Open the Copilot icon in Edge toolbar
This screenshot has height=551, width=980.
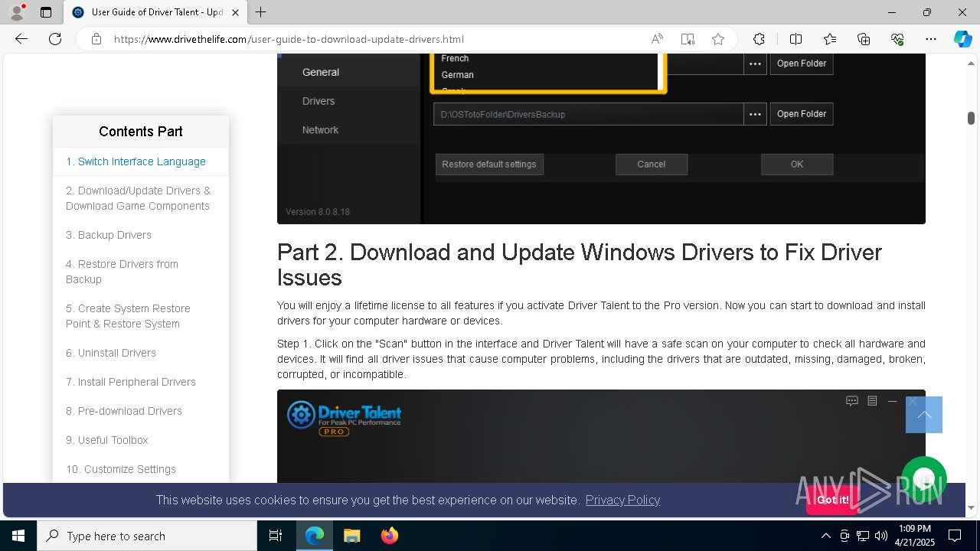[x=962, y=39]
